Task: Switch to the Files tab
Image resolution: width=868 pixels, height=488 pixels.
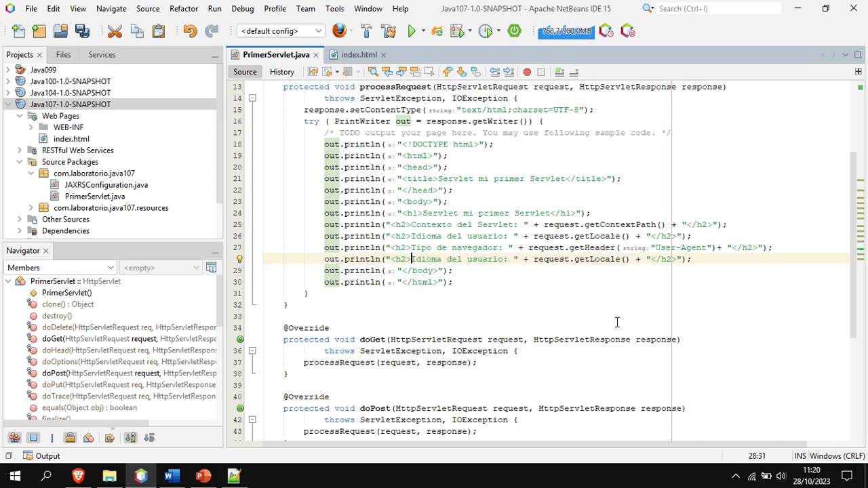Action: (63, 55)
